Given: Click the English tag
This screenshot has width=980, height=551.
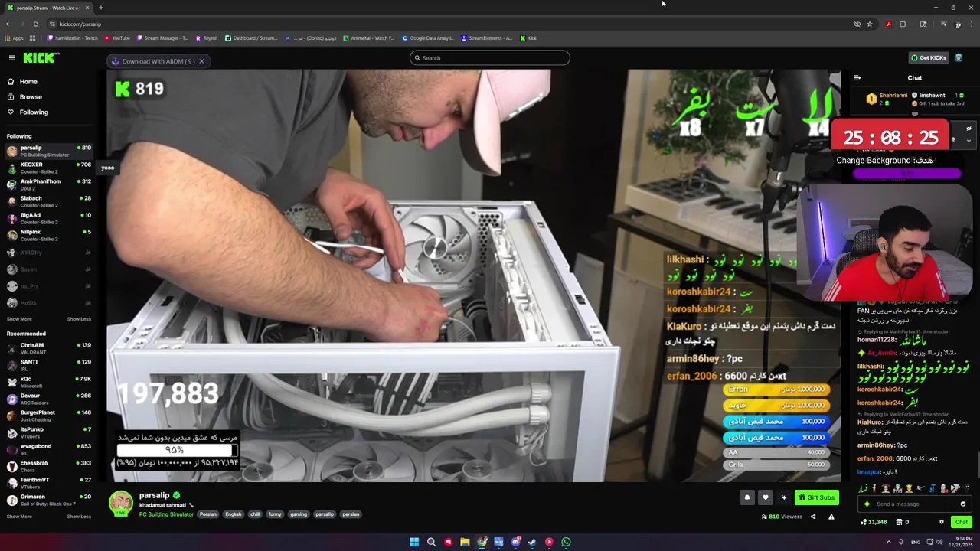Looking at the screenshot, I should click(234, 514).
